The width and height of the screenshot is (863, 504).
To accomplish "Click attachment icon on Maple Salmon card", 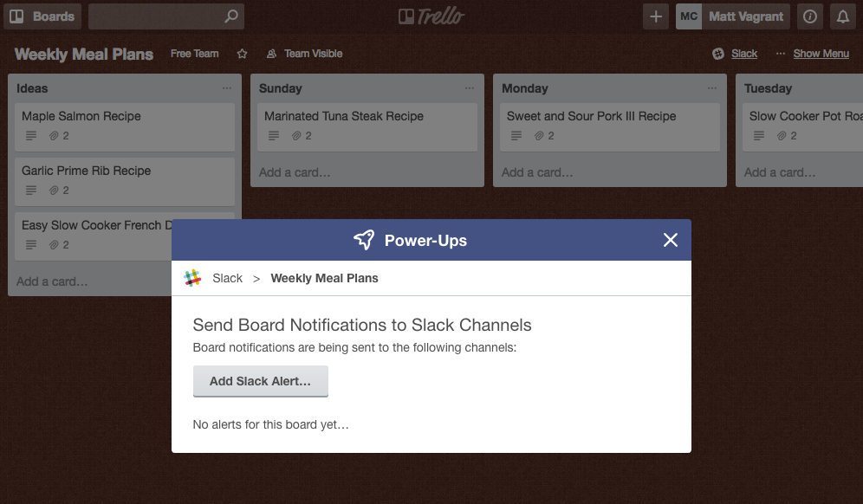I will coord(54,136).
